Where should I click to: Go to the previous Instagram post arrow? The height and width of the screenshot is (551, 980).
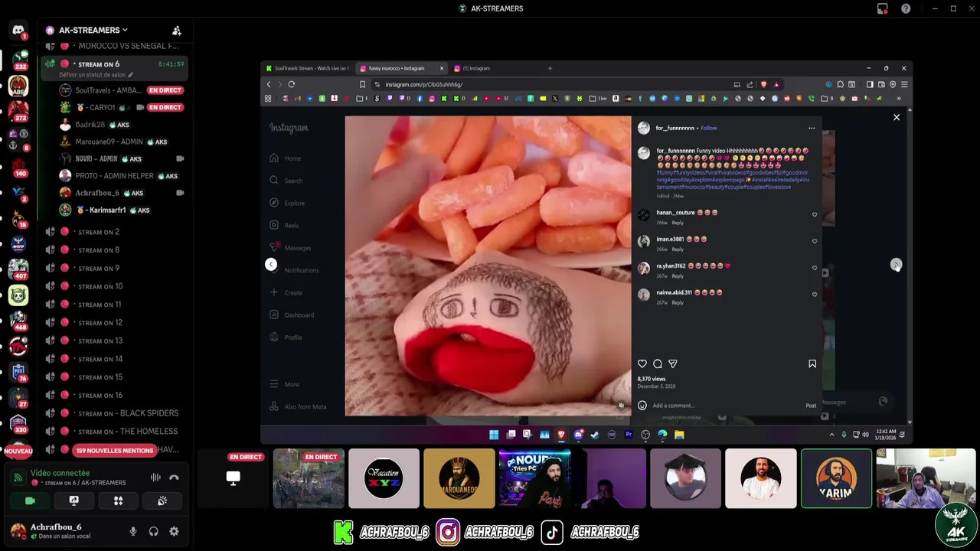click(x=271, y=264)
